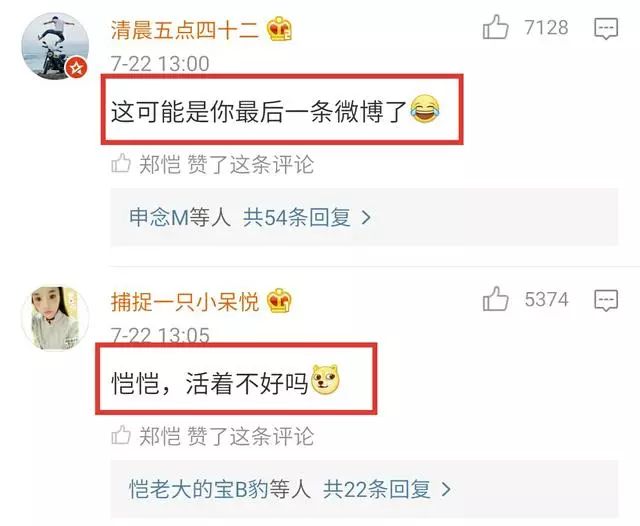640x526 pixels.
Task: Open the 清晨五点四十二 profile
Action: pos(184,30)
